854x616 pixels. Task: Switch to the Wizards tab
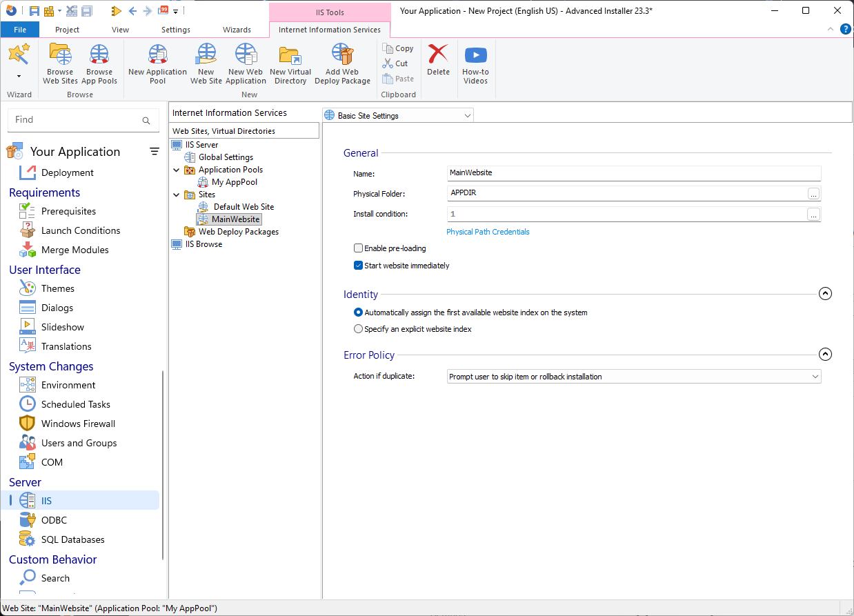(x=237, y=30)
